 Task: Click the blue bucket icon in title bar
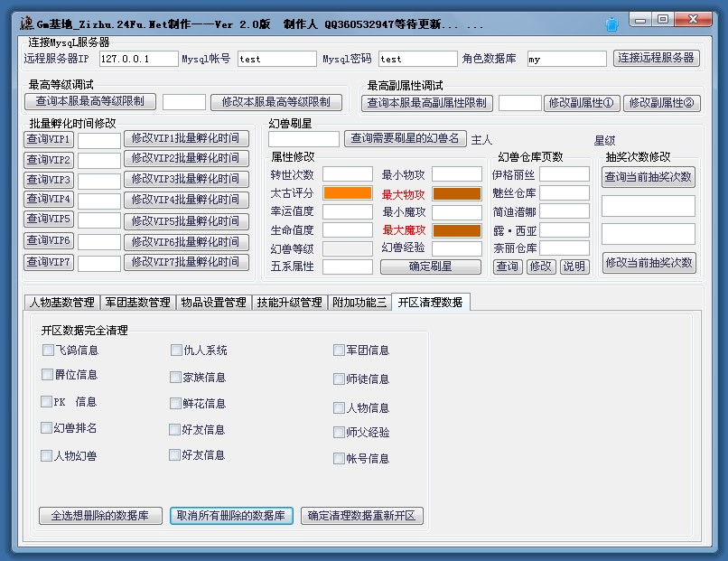click(611, 23)
